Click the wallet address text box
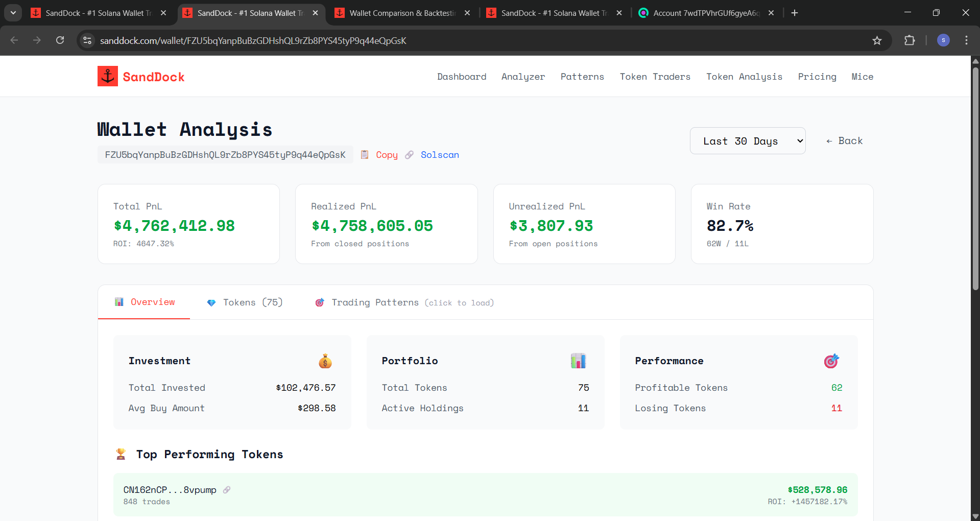Viewport: 980px width, 521px height. click(x=225, y=155)
